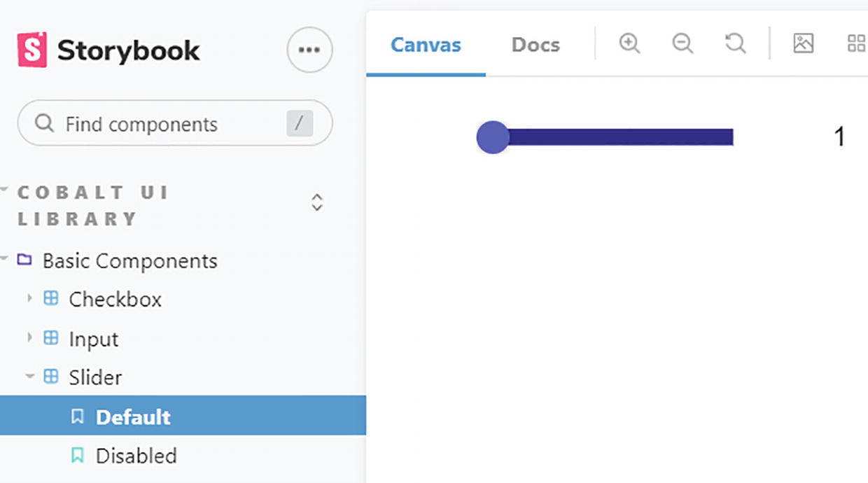Viewport: 868px width, 483px height.
Task: Click the zoom out magnifier icon
Action: (682, 43)
